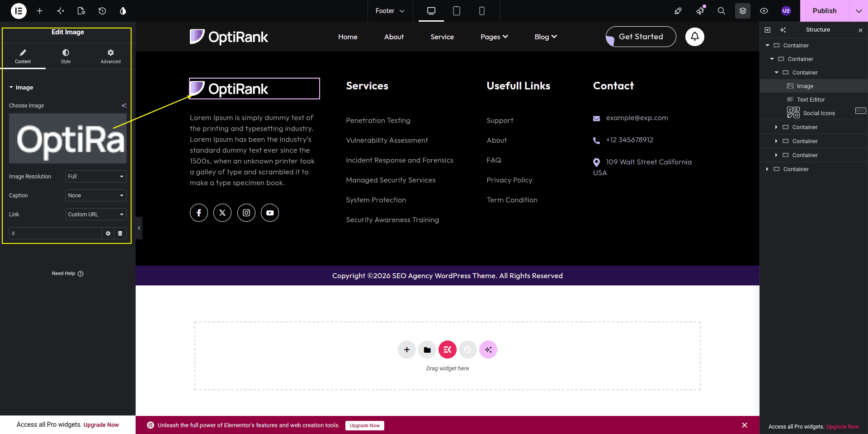Viewport: 868px width, 434px height.
Task: Click the Publish button
Action: [825, 11]
